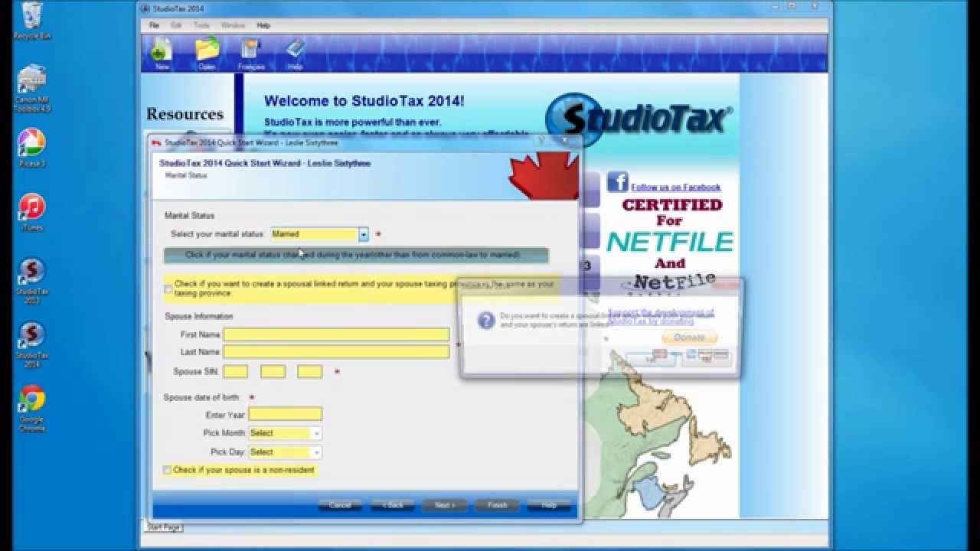Click the wizard's Help button

(x=549, y=505)
